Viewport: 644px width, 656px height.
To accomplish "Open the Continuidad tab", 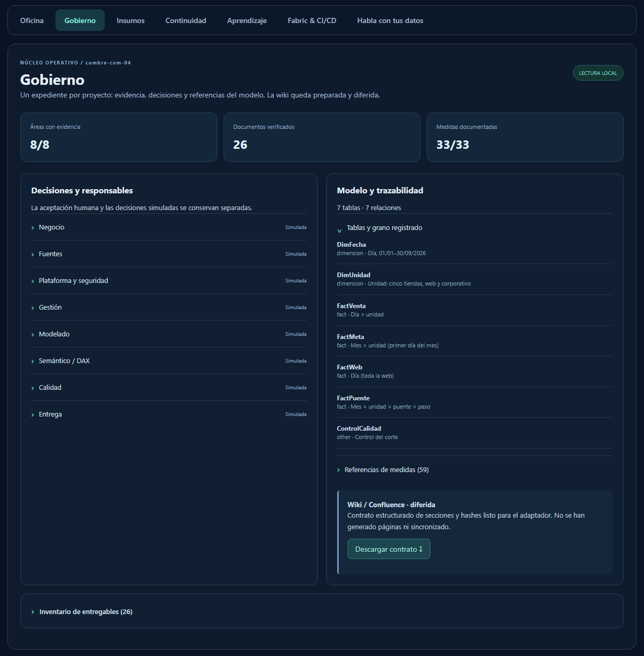I will [186, 20].
